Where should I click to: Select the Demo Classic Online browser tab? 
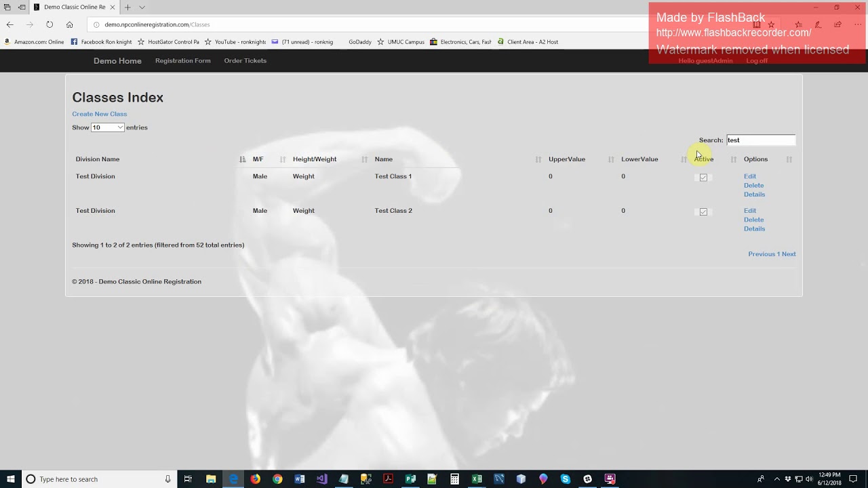pyautogui.click(x=75, y=7)
